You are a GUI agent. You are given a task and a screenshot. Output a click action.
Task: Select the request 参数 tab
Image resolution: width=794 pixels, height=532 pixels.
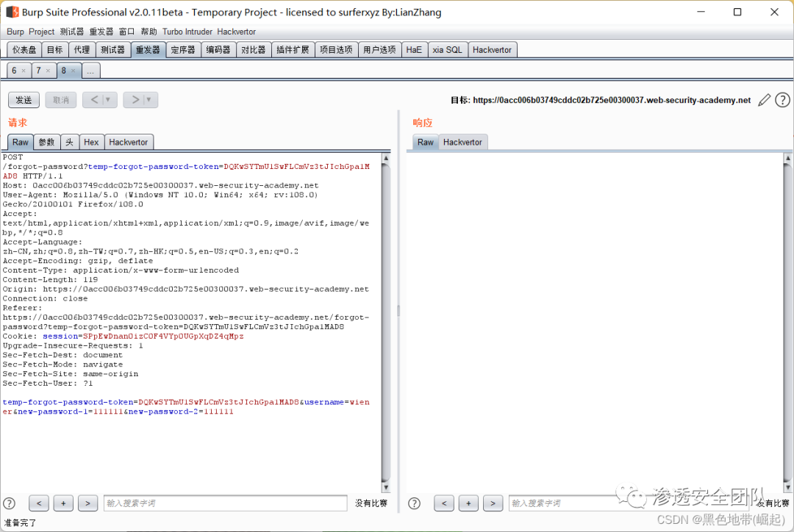46,143
